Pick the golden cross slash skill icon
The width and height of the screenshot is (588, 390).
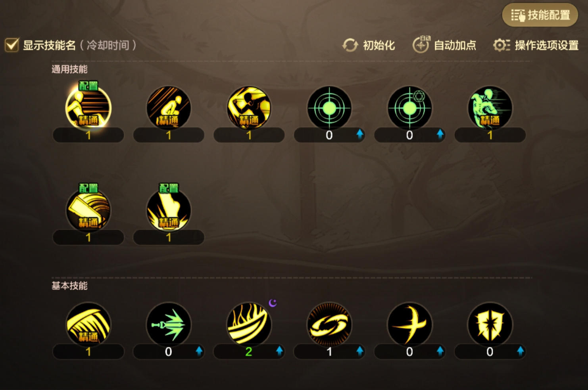pos(410,325)
